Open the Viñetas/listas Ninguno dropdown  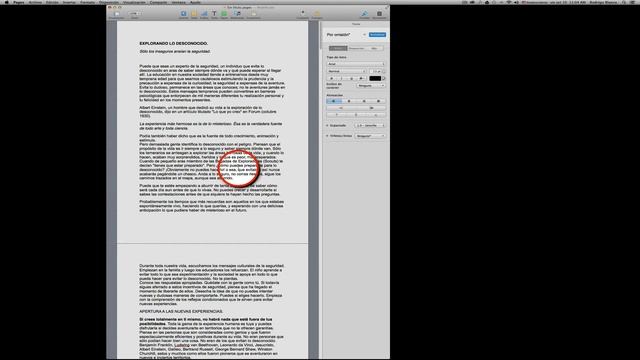tap(370, 136)
